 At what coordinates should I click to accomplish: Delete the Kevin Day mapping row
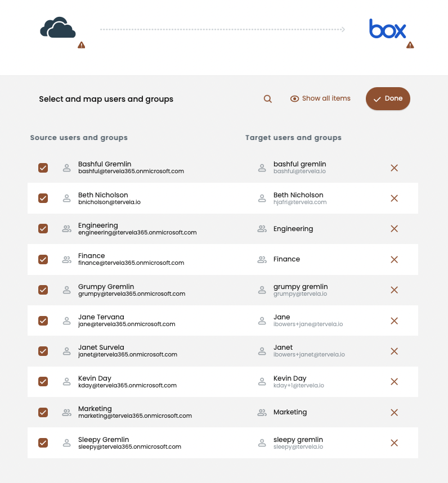tap(394, 382)
